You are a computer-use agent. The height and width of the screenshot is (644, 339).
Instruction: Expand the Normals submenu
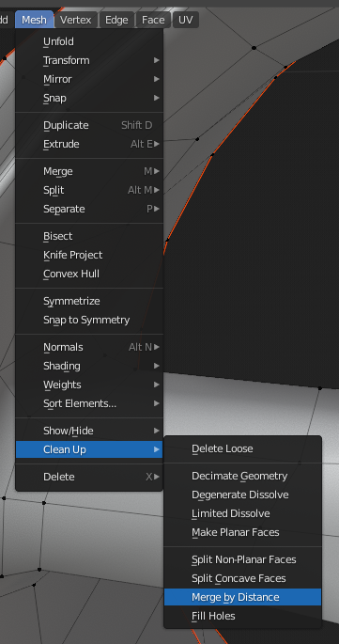click(x=89, y=347)
